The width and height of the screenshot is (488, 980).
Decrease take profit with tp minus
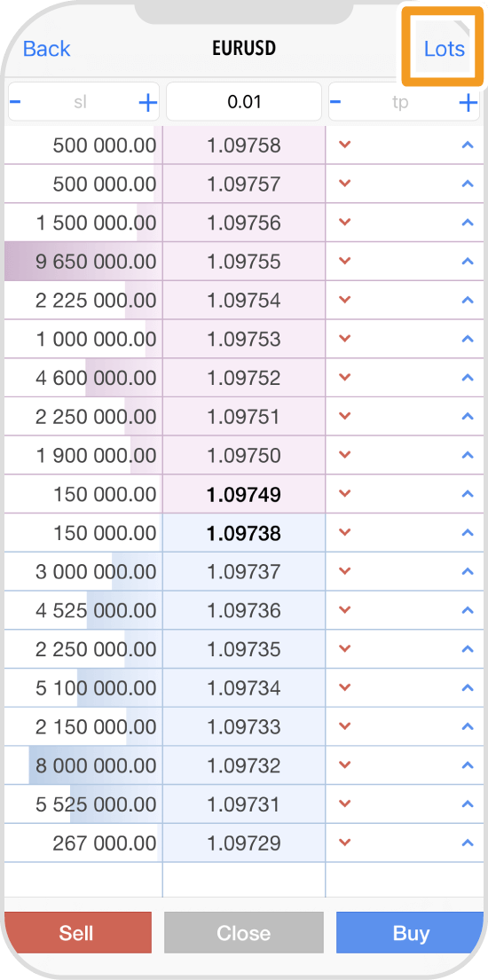pyautogui.click(x=336, y=102)
